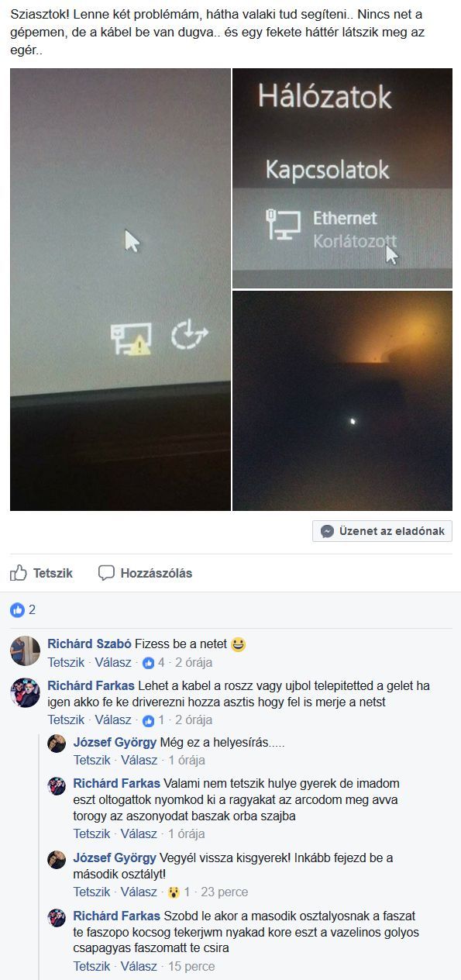This screenshot has width=461, height=980.
Task: Click the like count icon showing 4
Action: coord(149,663)
